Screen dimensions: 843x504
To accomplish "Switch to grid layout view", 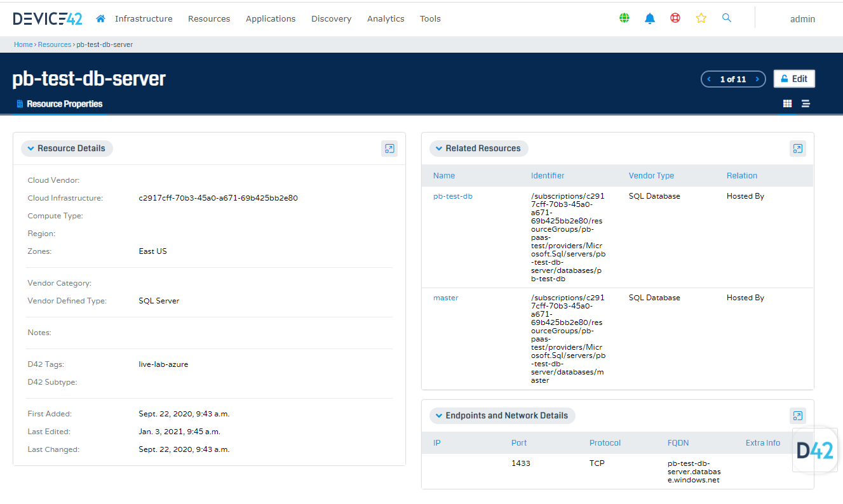I will (x=788, y=104).
